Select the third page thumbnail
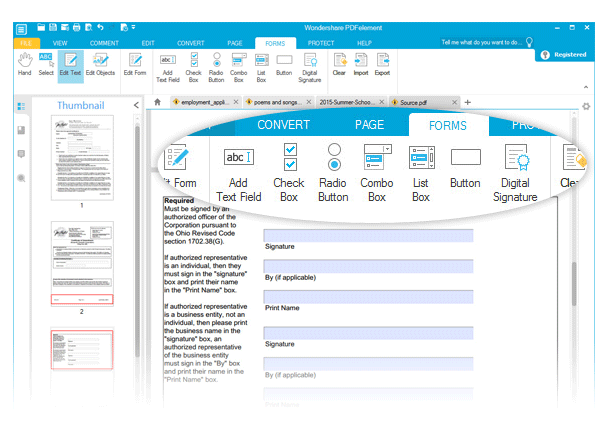The width and height of the screenshot is (600, 448). click(82, 349)
